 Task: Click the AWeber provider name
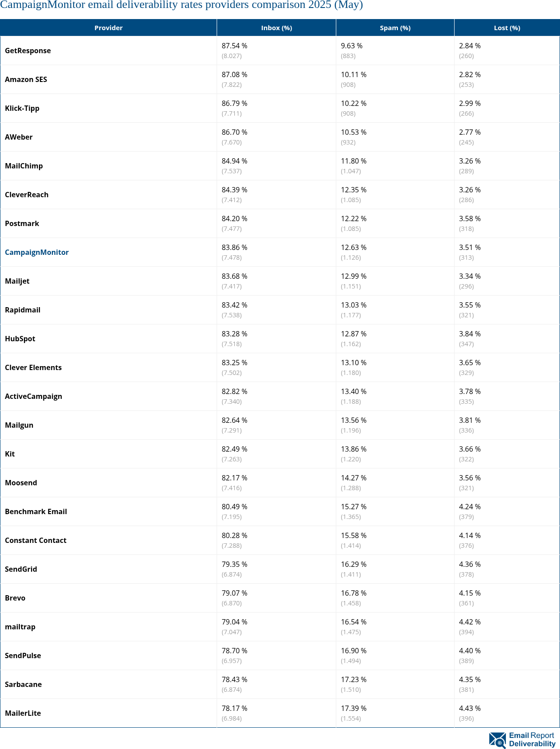pyautogui.click(x=19, y=137)
